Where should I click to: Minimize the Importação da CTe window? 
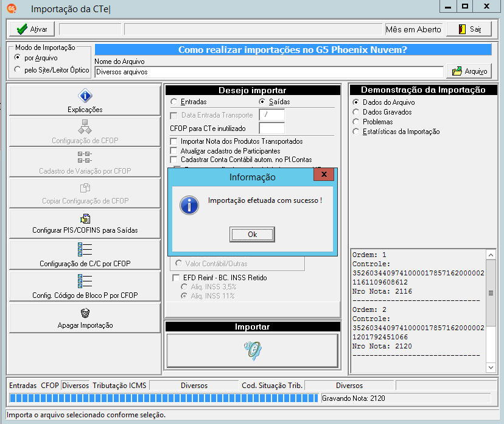tap(448, 7)
